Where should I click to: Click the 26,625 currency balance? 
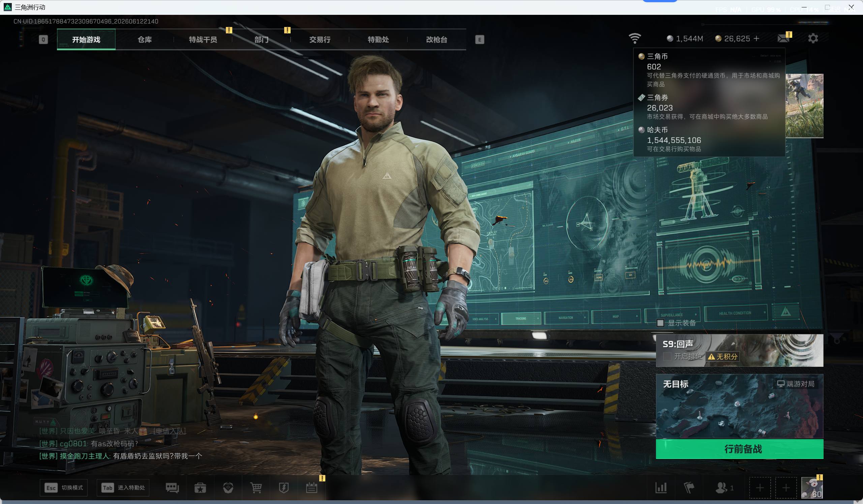point(737,39)
